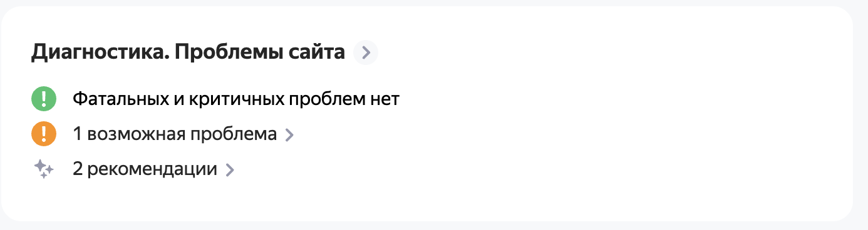Click the number '1' before 'возможная'

[77, 134]
